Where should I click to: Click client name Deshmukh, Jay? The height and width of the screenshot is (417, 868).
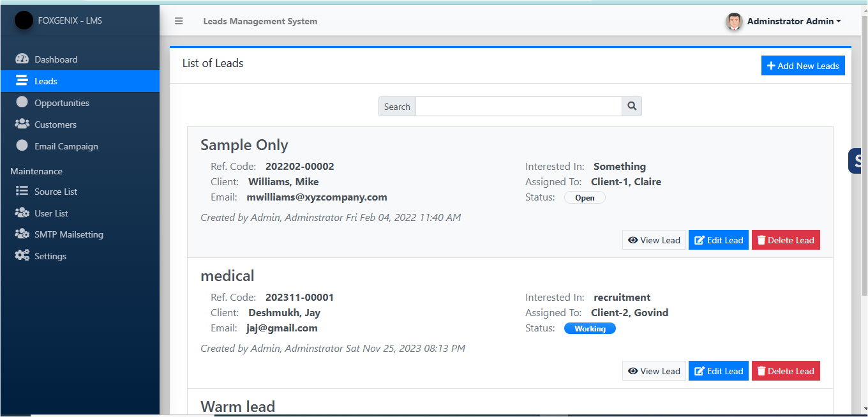(x=285, y=313)
